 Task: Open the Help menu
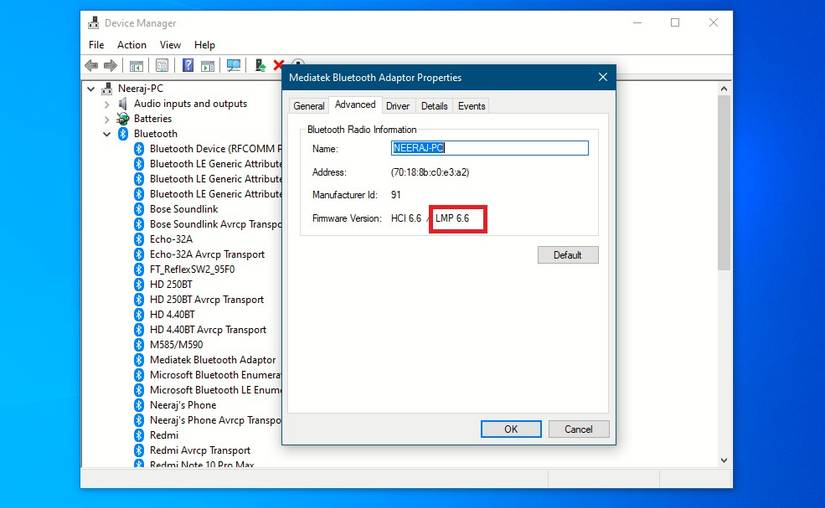[204, 45]
